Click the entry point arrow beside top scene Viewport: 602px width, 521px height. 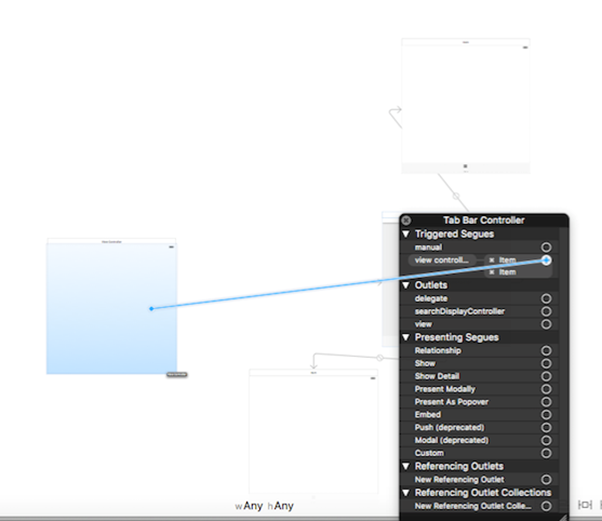coord(395,116)
